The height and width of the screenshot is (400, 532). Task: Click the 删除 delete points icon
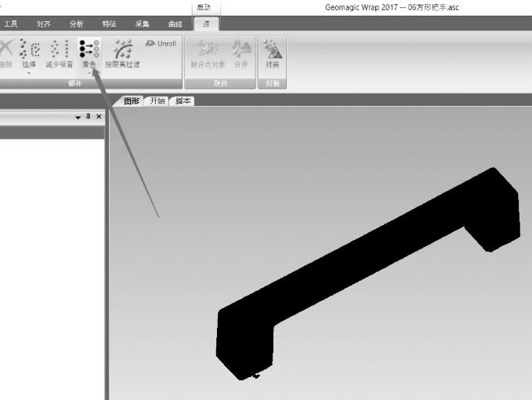pos(6,53)
